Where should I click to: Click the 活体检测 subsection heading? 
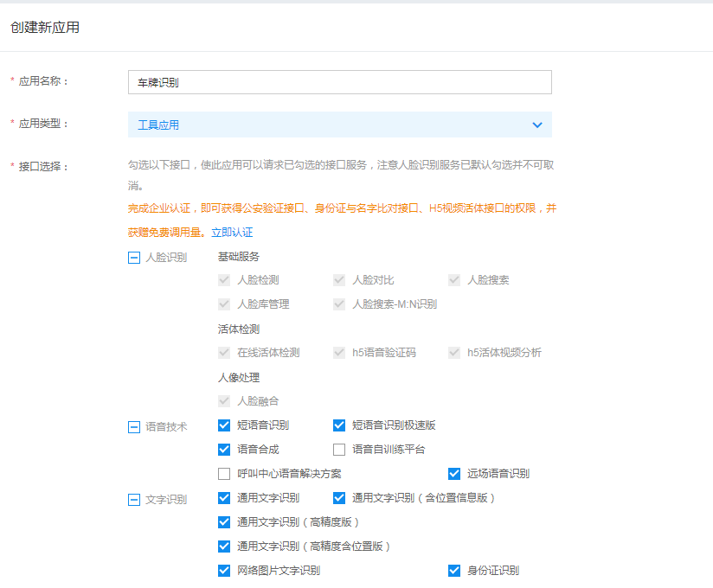click(x=238, y=329)
